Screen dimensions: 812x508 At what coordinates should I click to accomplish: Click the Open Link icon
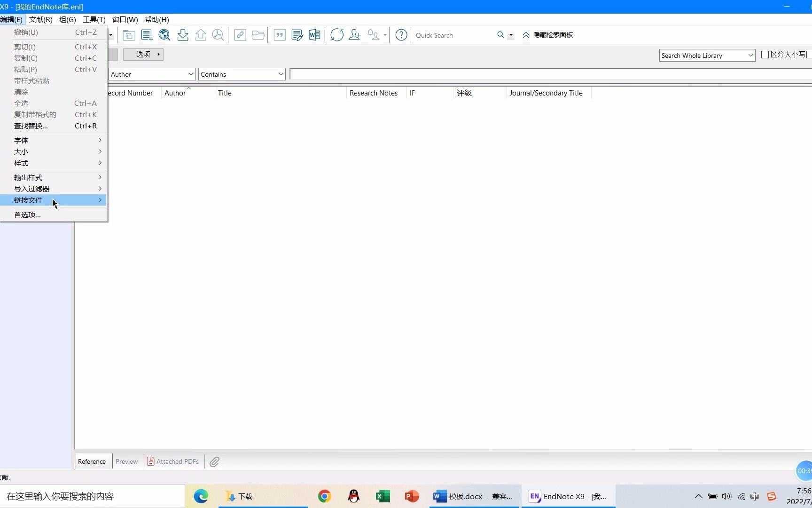pyautogui.click(x=240, y=35)
